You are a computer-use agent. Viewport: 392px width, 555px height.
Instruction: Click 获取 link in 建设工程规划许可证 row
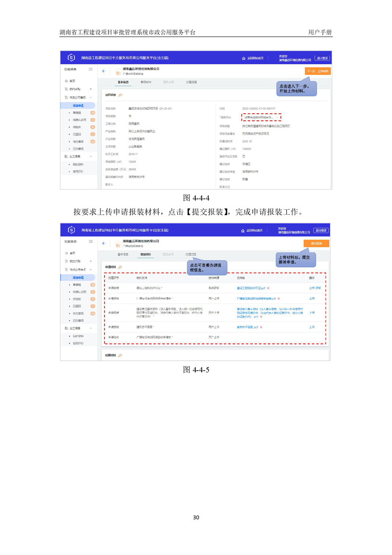tap(318, 288)
